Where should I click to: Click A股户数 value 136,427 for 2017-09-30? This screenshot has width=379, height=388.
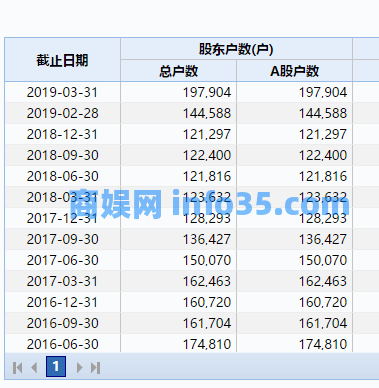click(x=323, y=239)
